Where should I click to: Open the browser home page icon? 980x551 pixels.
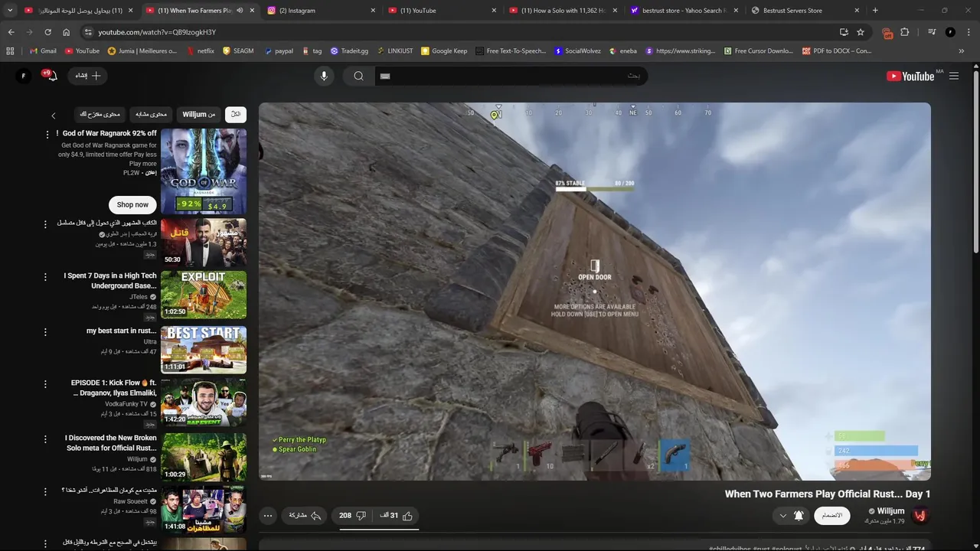[x=67, y=32]
